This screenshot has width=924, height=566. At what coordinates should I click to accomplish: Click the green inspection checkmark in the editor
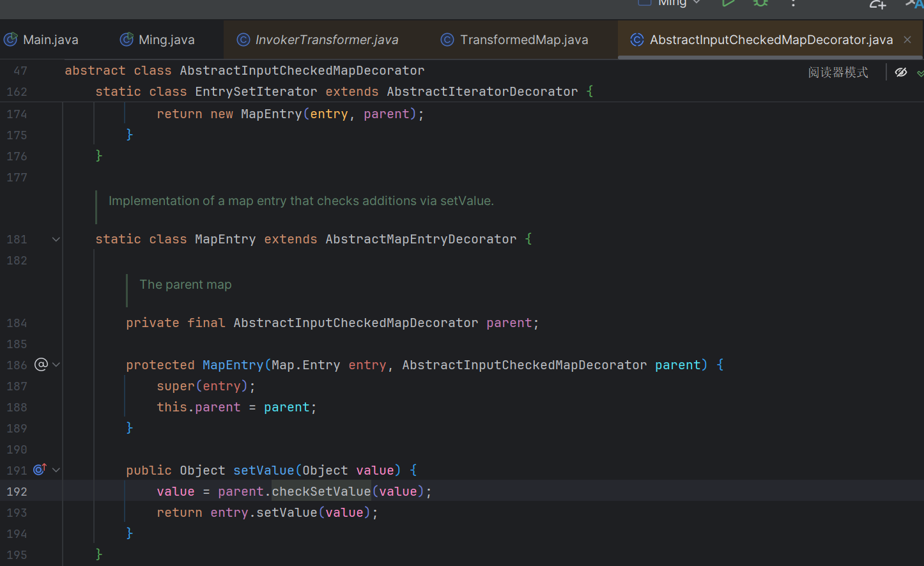click(920, 73)
